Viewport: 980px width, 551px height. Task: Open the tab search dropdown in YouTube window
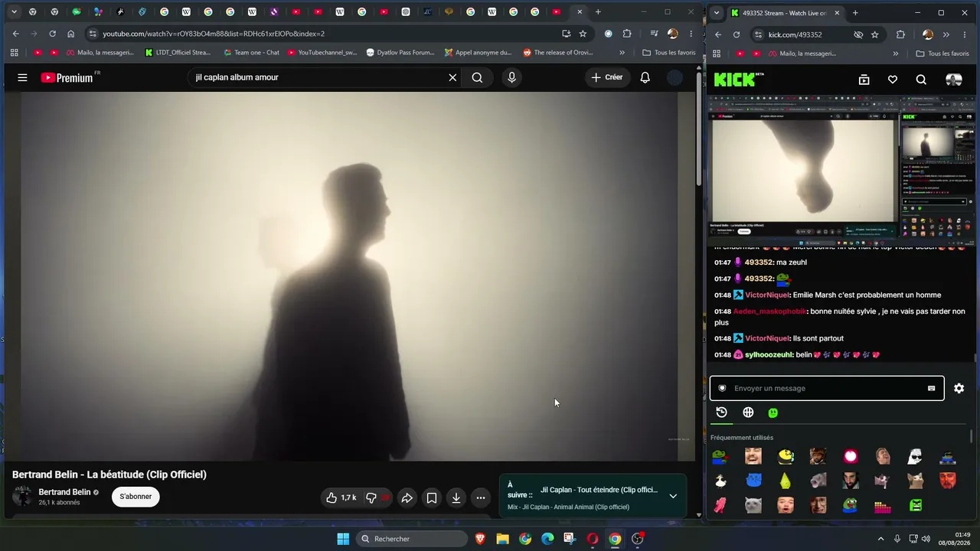13,11
